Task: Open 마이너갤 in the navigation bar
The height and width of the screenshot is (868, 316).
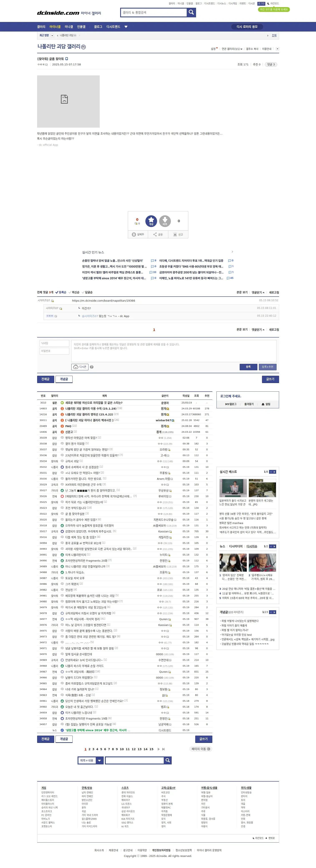Action: pos(55,27)
